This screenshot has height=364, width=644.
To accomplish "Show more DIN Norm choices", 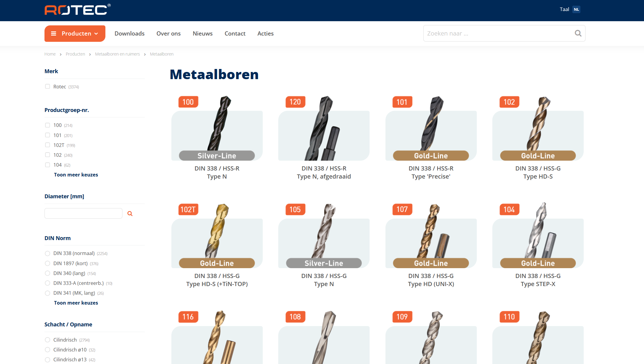I will (76, 303).
